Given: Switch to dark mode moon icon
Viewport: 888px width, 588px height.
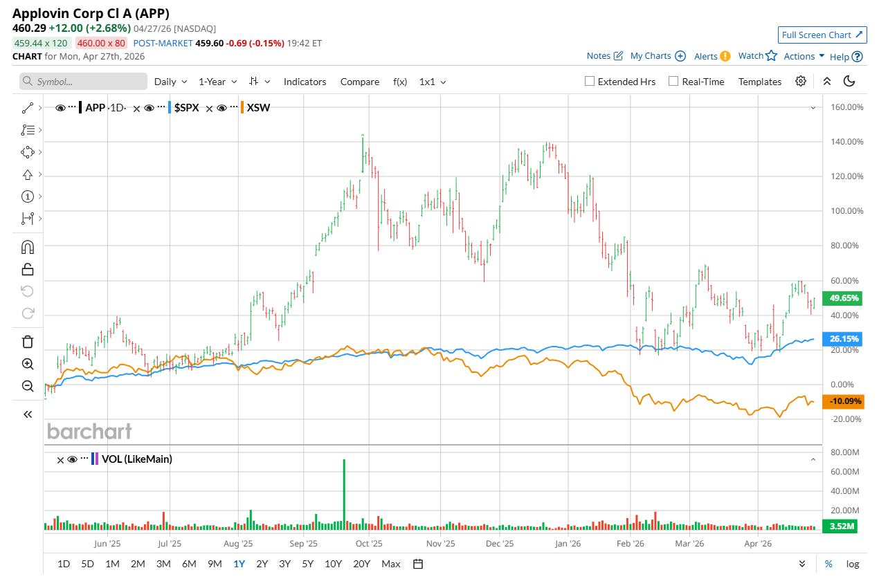Looking at the screenshot, I should coord(849,81).
